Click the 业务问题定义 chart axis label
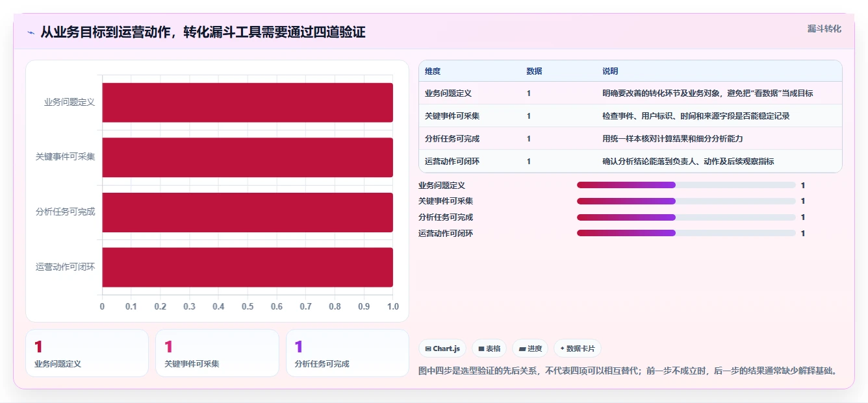The image size is (868, 403). (70, 103)
